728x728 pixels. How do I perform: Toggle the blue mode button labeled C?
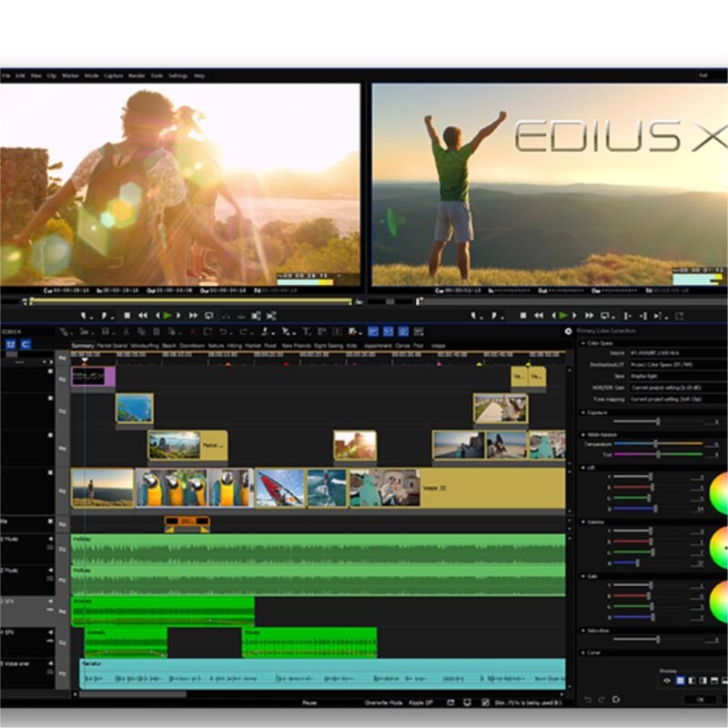tap(25, 345)
